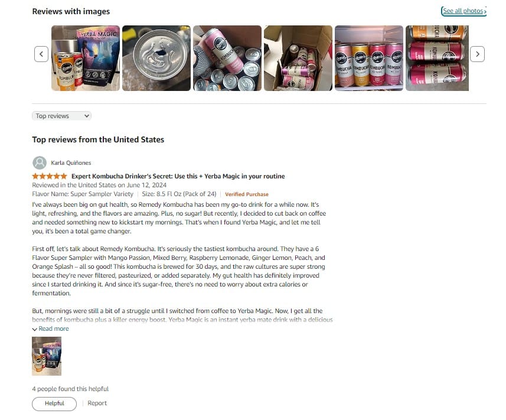506x420 pixels.
Task: Open the thumbnail attached to Karla's review
Action: click(47, 356)
